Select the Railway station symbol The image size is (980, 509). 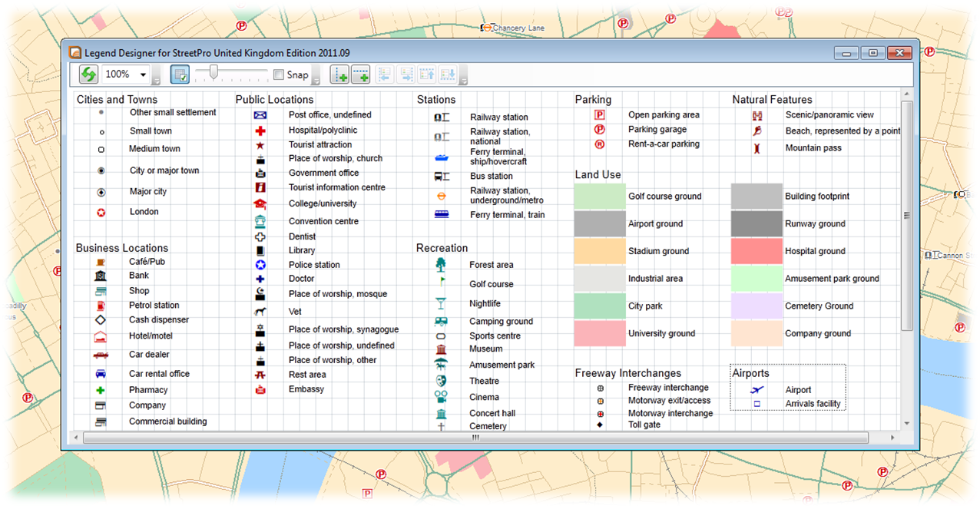point(442,117)
